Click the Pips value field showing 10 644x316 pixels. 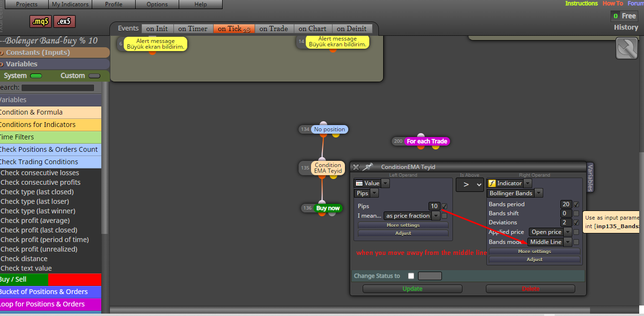[x=434, y=206]
